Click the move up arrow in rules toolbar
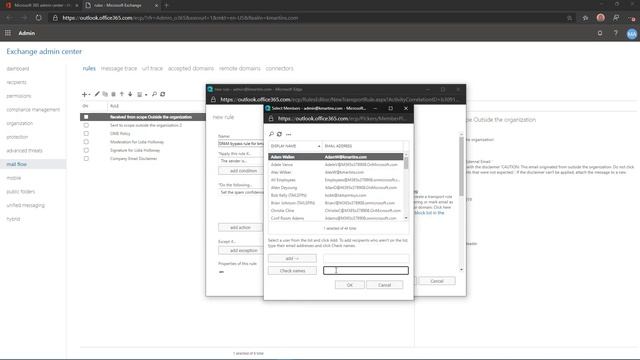This screenshot has width=640, height=360. click(122, 94)
